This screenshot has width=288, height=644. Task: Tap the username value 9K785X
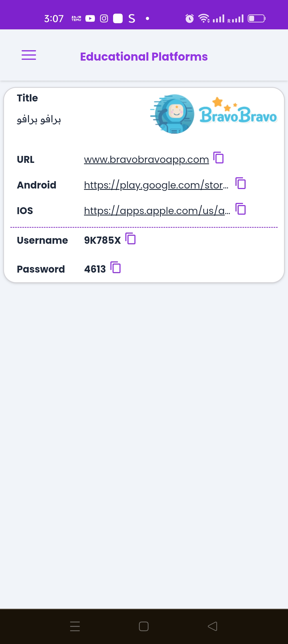[102, 240]
